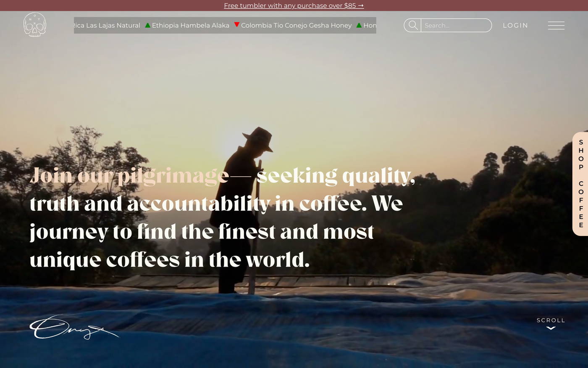Expand the page using the SCROLL chevron
The height and width of the screenshot is (368, 588).
(550, 327)
